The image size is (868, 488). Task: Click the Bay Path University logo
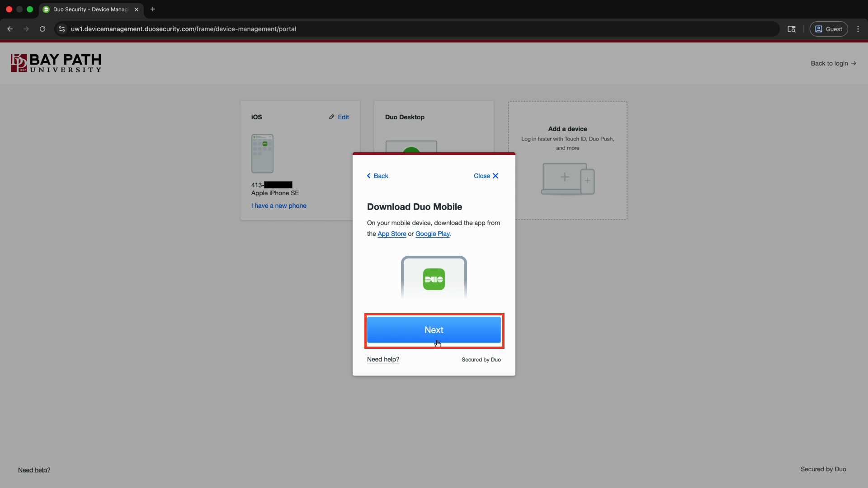pos(56,63)
